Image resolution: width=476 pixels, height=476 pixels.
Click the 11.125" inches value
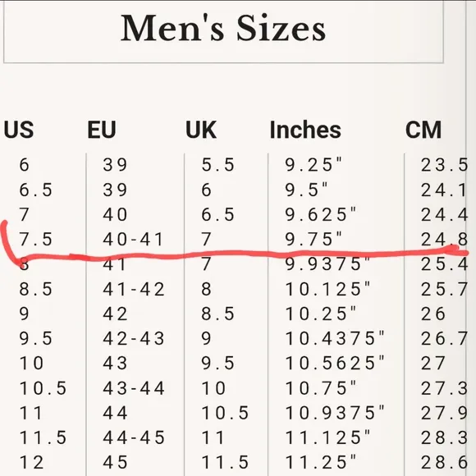(327, 437)
